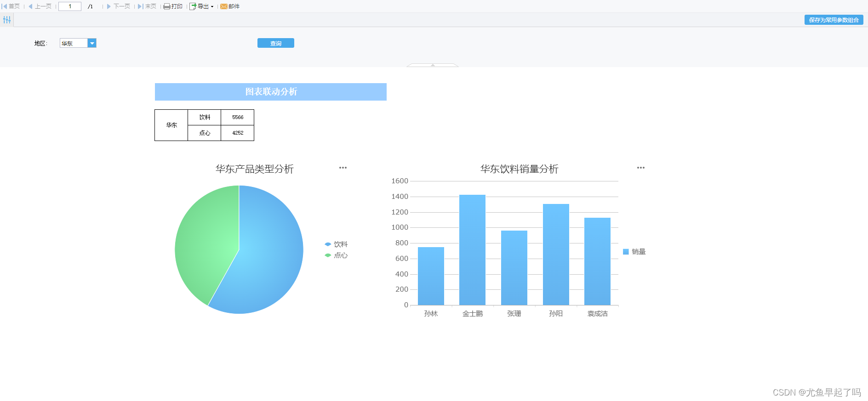Collapse the parameter panel with the up arrow
Screen dimensions: 868x401
433,65
